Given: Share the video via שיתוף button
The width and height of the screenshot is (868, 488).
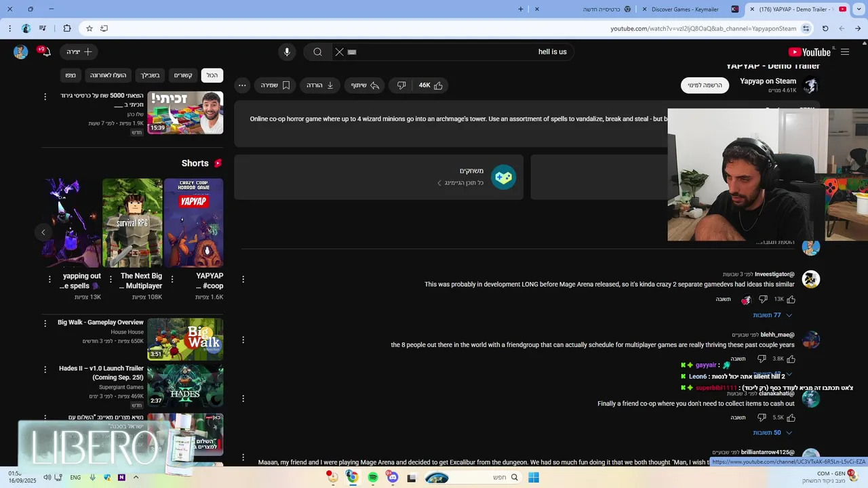Looking at the screenshot, I should coord(366,85).
